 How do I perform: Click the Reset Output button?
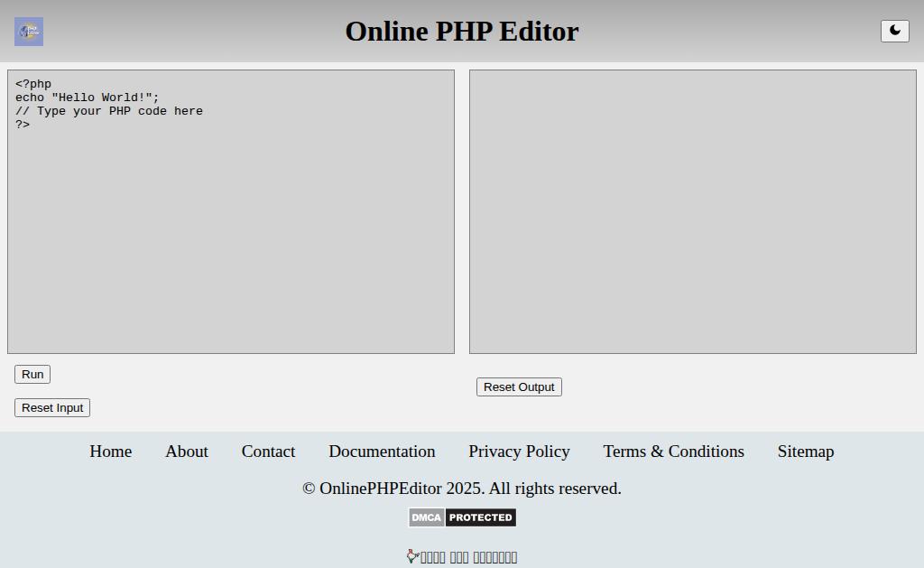519,386
